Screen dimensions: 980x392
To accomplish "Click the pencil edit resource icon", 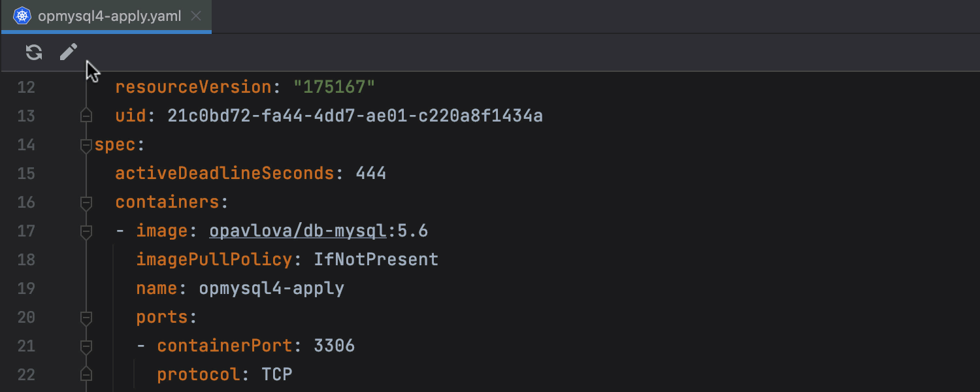I will (69, 52).
